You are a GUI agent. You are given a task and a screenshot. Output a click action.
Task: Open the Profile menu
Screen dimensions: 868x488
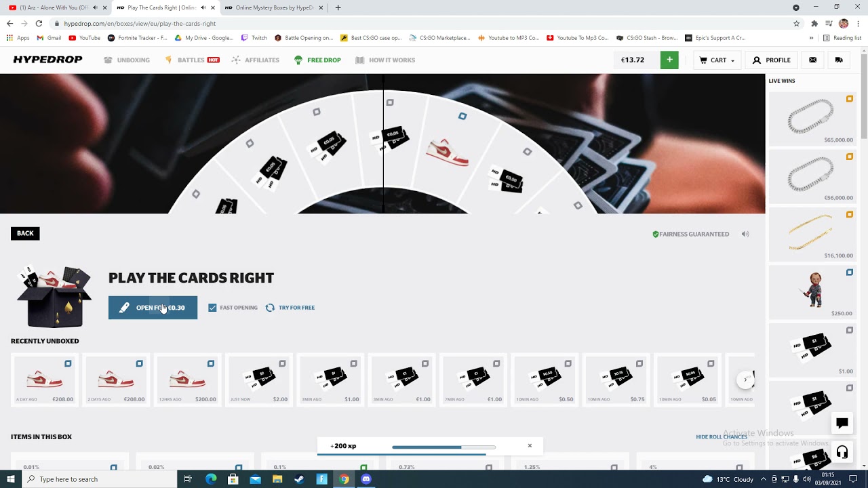point(772,60)
